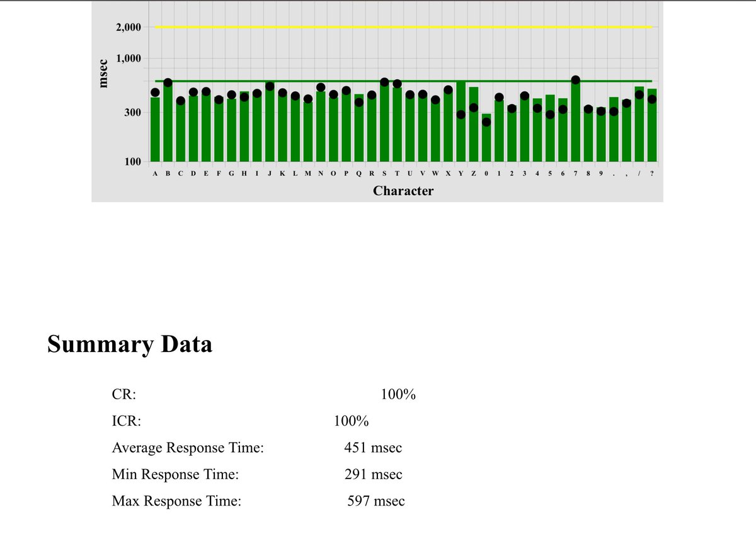Click the 'Average Response Time:' label
Screen dimensions: 756x539
point(188,448)
